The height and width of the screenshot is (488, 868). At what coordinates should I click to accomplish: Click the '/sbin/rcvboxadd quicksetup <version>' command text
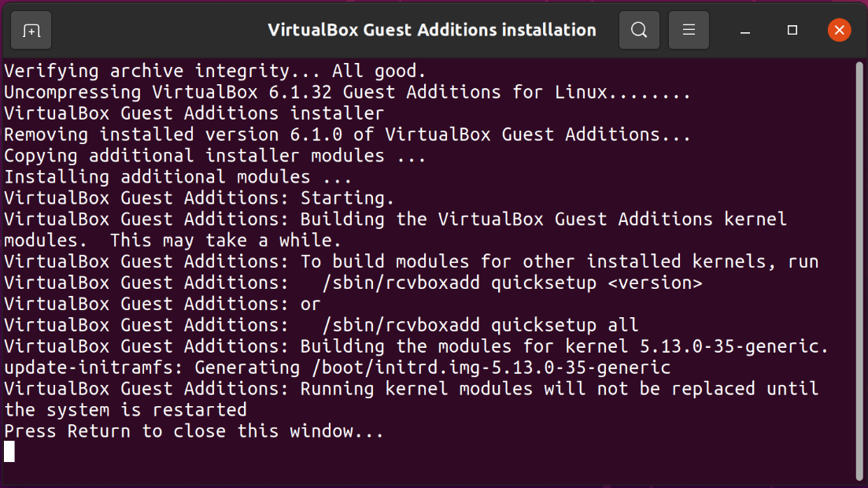512,283
